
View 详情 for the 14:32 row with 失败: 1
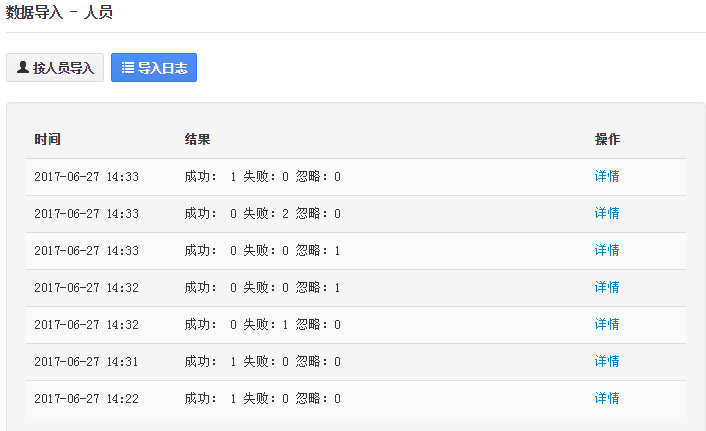pyautogui.click(x=607, y=325)
